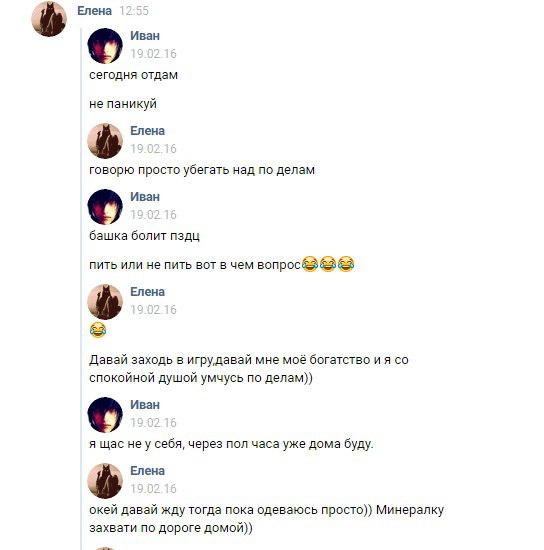Click Елена's name above 'окей давай жду'

(x=147, y=471)
